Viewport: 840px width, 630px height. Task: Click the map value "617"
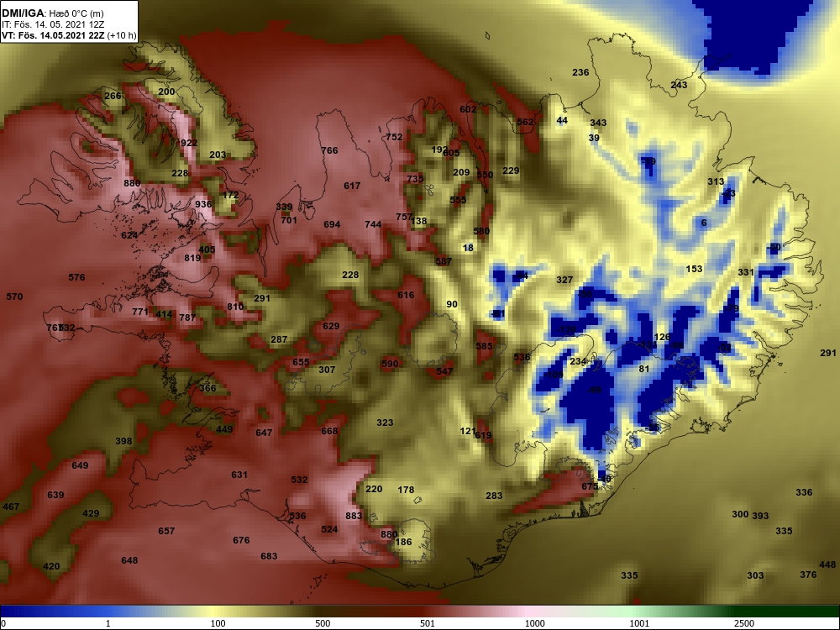352,186
